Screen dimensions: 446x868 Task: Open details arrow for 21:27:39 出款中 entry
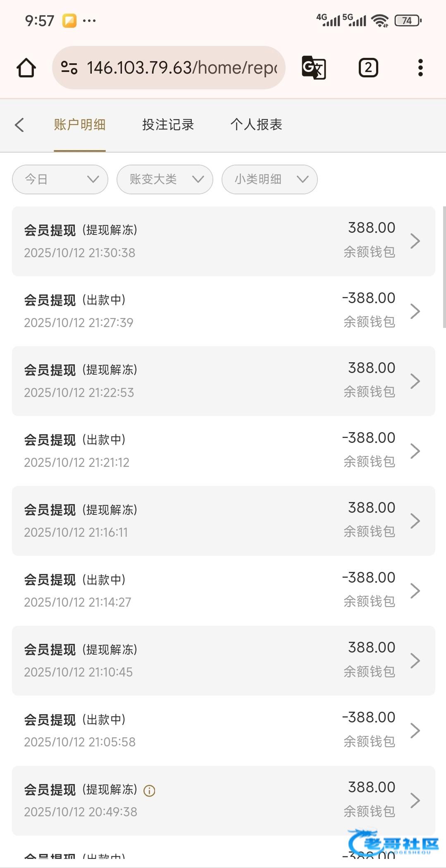click(x=415, y=311)
